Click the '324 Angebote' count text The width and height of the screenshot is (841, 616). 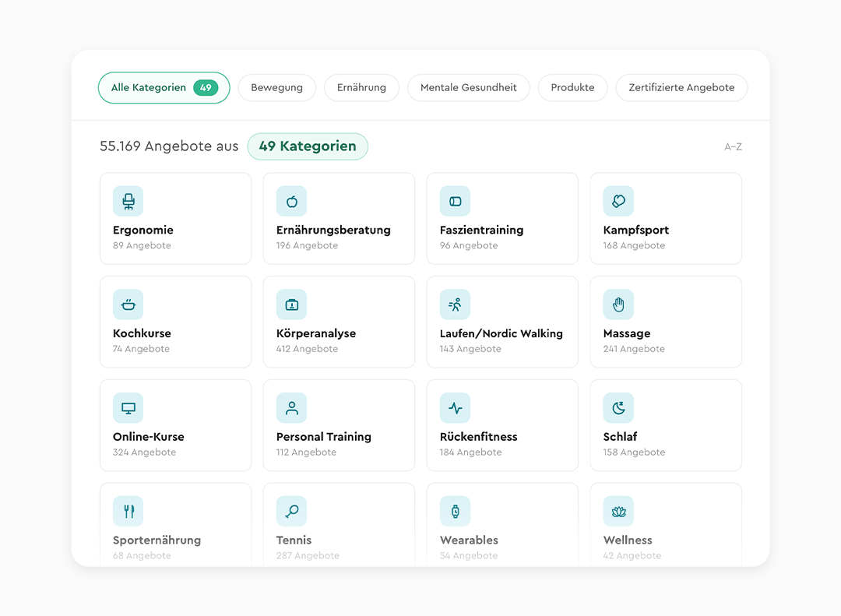(x=144, y=452)
